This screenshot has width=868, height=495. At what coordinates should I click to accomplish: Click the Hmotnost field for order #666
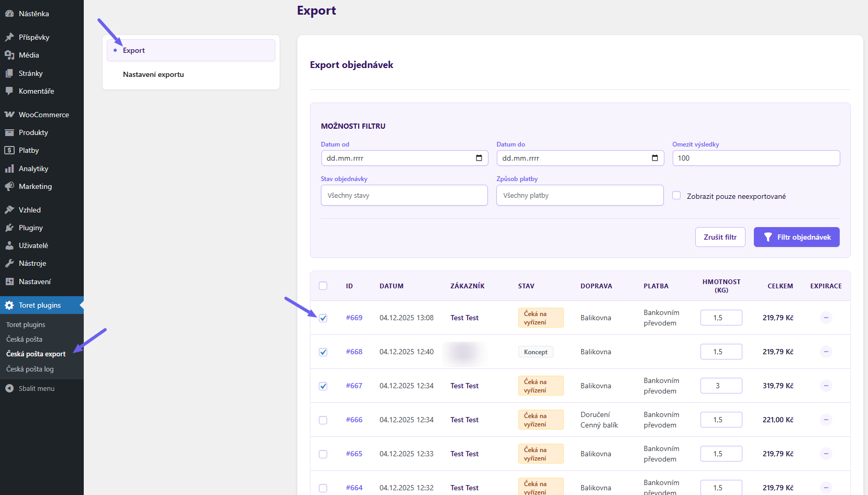(721, 419)
